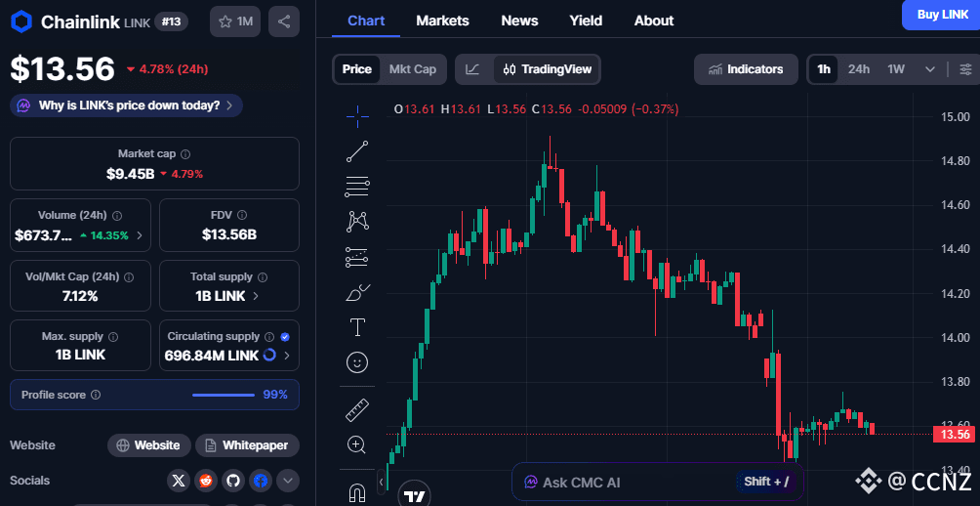The width and height of the screenshot is (980, 506).
Task: Expand the additional socials list
Action: tap(287, 480)
